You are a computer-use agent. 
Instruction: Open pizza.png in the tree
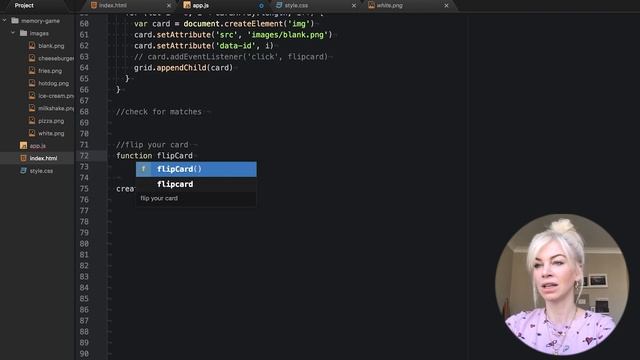(51, 121)
